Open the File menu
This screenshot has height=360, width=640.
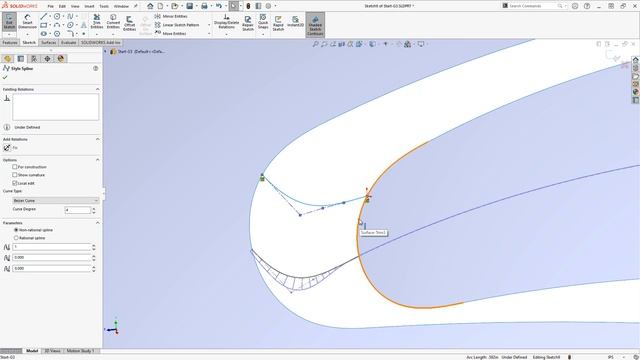click(x=51, y=6)
